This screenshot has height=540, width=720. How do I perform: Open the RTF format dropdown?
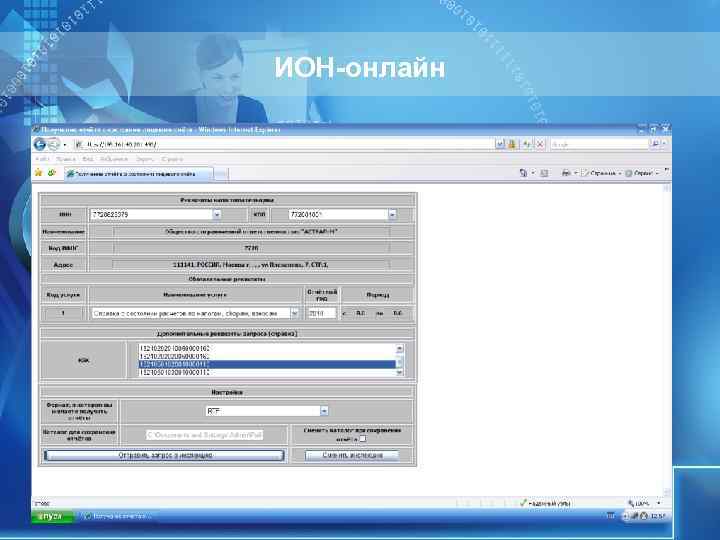pyautogui.click(x=324, y=411)
